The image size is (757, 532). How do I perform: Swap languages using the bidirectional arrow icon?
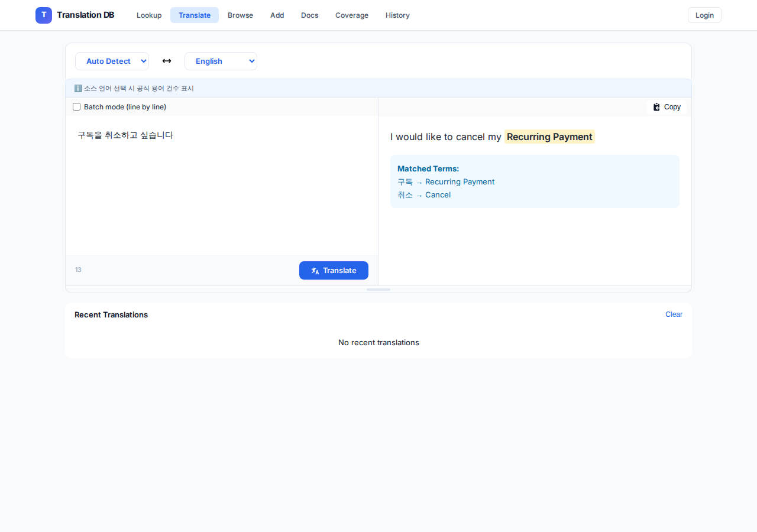166,61
